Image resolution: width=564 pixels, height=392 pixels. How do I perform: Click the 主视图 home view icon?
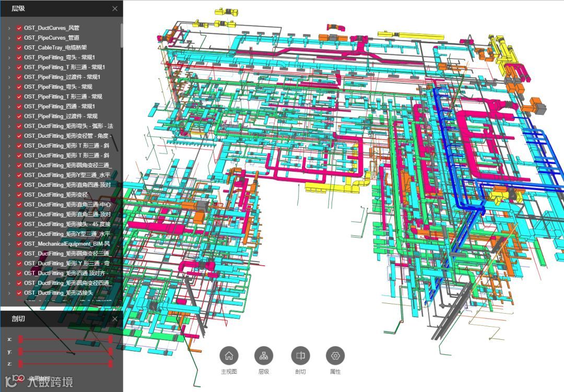pos(229,355)
